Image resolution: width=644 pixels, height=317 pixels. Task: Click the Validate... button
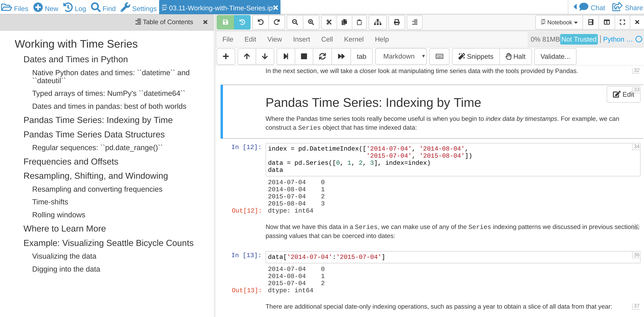555,56
